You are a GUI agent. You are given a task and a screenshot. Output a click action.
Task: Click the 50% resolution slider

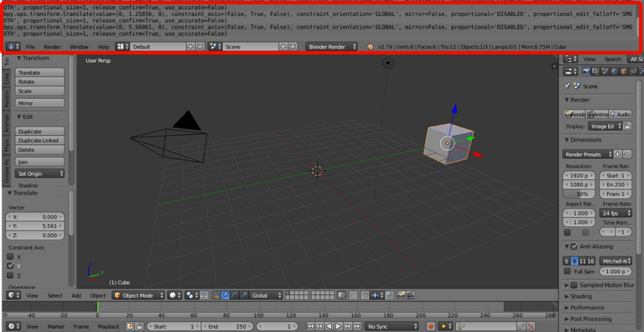pyautogui.click(x=579, y=194)
